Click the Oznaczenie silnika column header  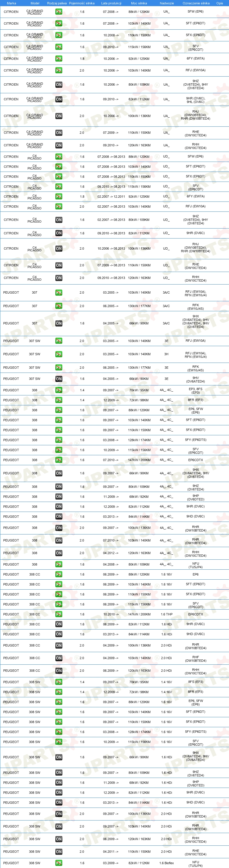(x=196, y=3)
